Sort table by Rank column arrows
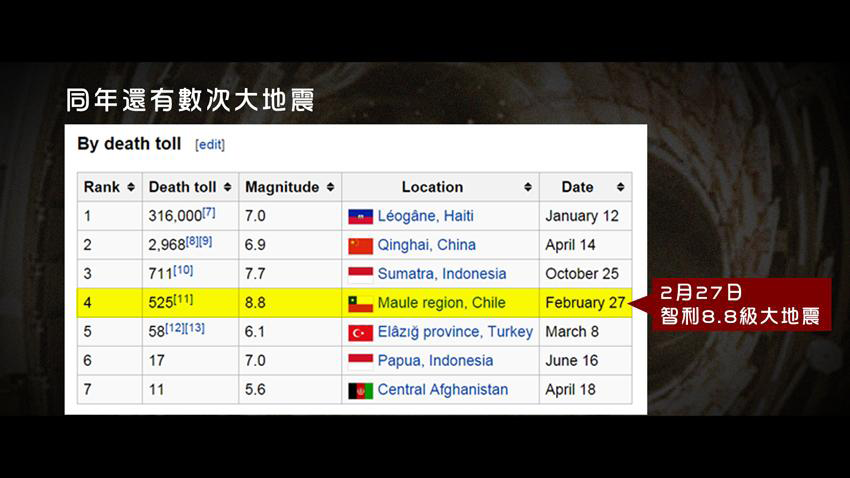 point(131,187)
